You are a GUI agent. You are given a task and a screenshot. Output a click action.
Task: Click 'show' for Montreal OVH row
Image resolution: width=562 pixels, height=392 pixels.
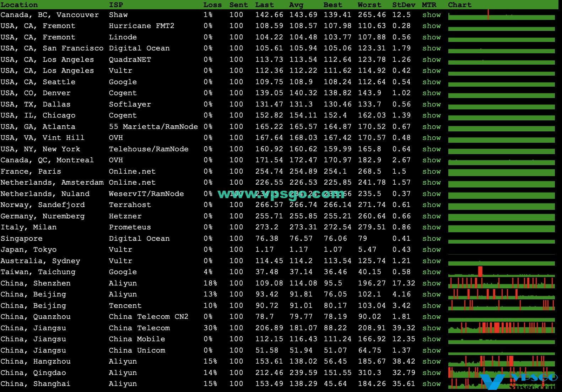tap(431, 160)
